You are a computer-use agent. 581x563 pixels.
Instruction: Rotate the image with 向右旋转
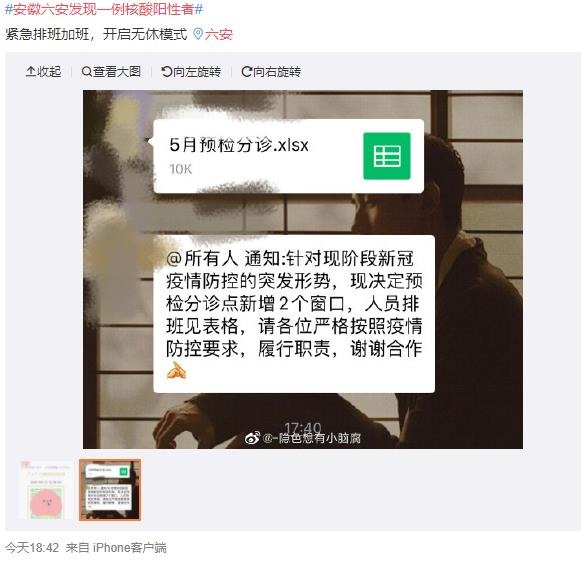coord(271,71)
